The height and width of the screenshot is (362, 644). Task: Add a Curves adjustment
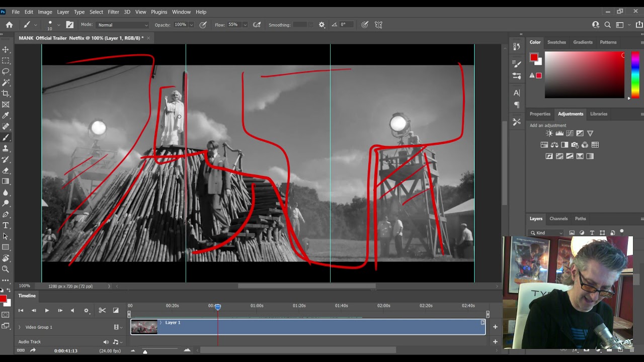pyautogui.click(x=570, y=133)
